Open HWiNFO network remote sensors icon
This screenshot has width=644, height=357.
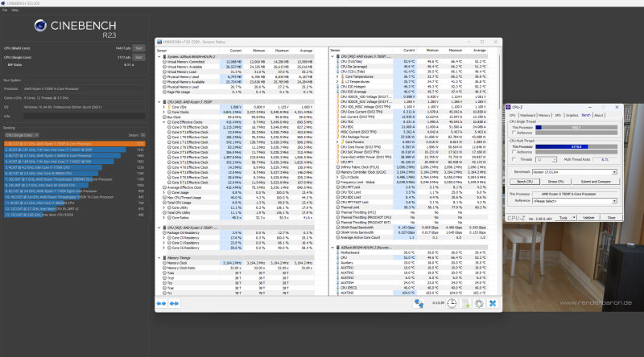pyautogui.click(x=419, y=304)
